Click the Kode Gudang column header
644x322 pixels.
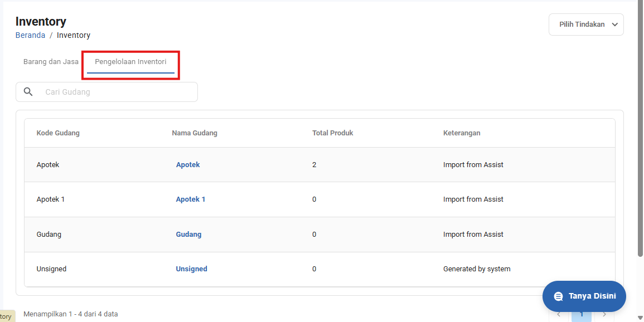pyautogui.click(x=58, y=133)
